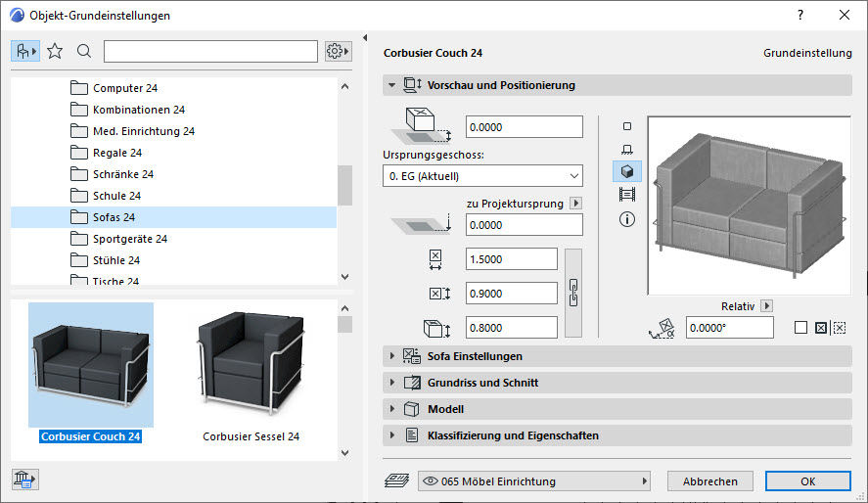Select the Sofas 24 folder

(x=174, y=217)
